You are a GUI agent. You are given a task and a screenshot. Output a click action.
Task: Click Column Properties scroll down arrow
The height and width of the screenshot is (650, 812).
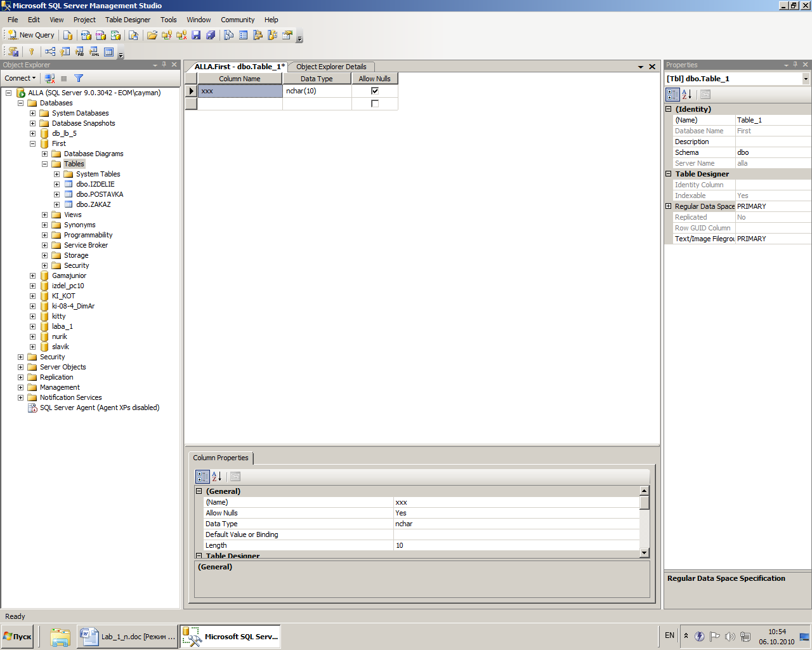pos(645,553)
